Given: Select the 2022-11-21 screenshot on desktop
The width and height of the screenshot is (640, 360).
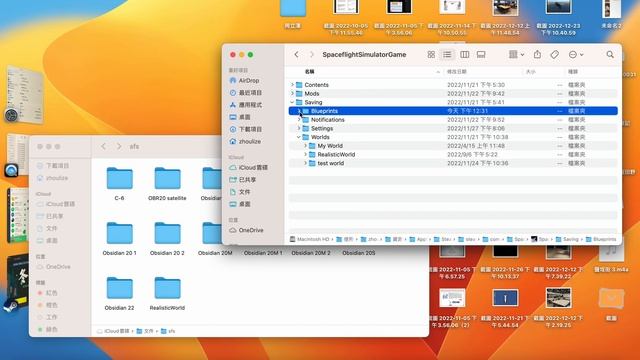Looking at the screenshot, I should coord(505,308).
